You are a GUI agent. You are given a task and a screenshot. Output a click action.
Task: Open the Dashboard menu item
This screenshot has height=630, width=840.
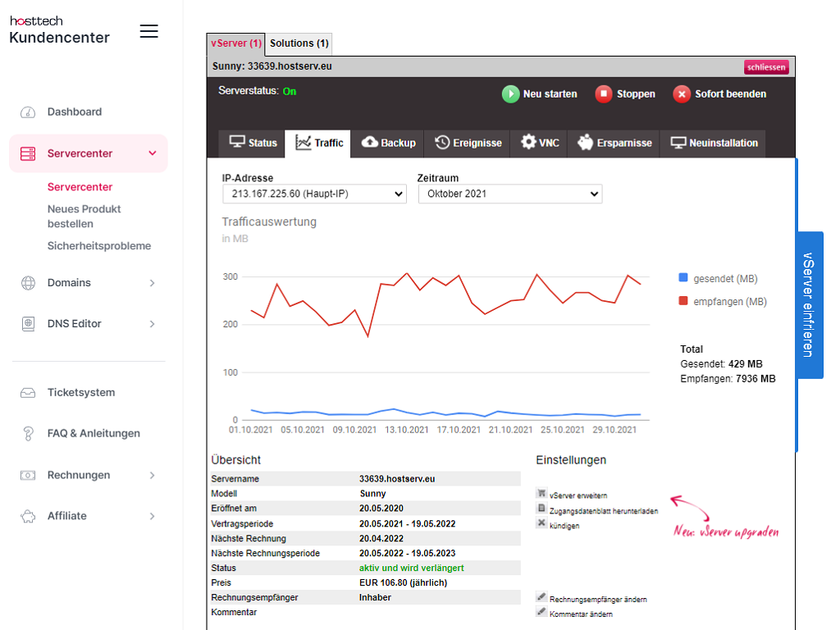tap(75, 112)
